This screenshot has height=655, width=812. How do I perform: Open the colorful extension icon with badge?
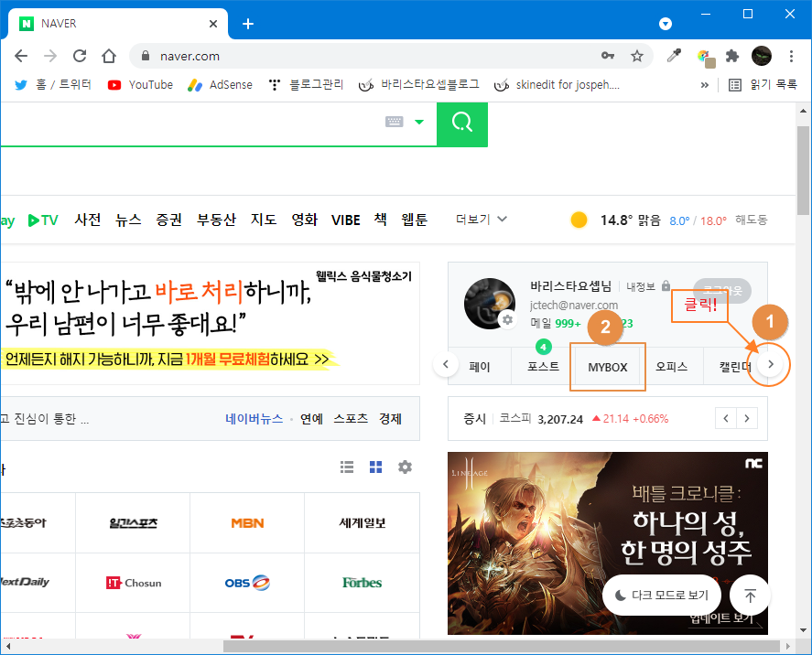[x=705, y=57]
